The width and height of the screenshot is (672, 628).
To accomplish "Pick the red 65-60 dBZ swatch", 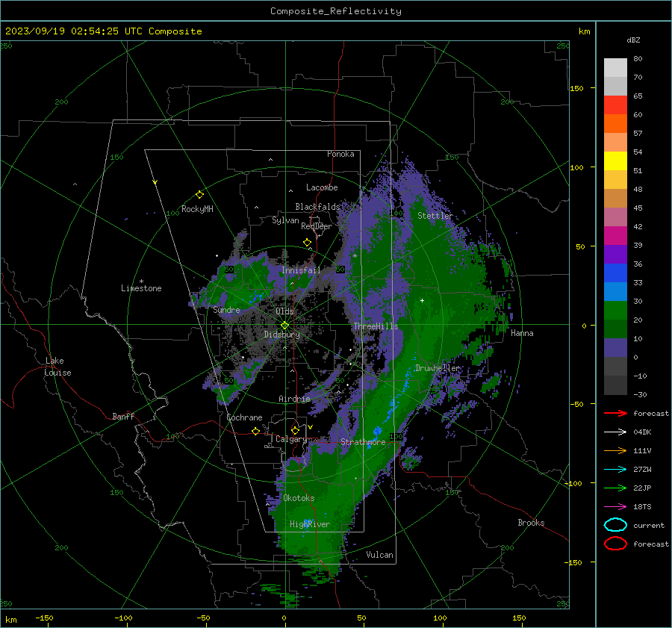I will [x=615, y=105].
